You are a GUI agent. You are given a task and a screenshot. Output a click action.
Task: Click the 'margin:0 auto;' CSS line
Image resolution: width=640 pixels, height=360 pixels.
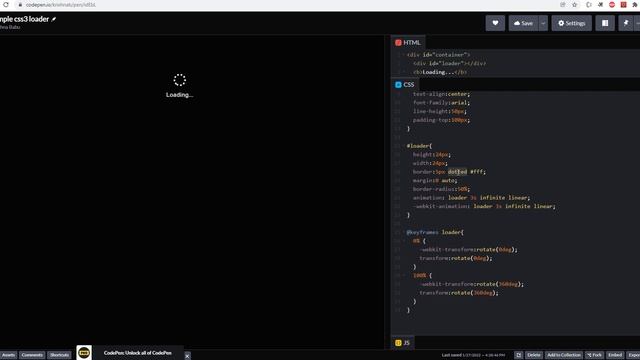pos(435,180)
